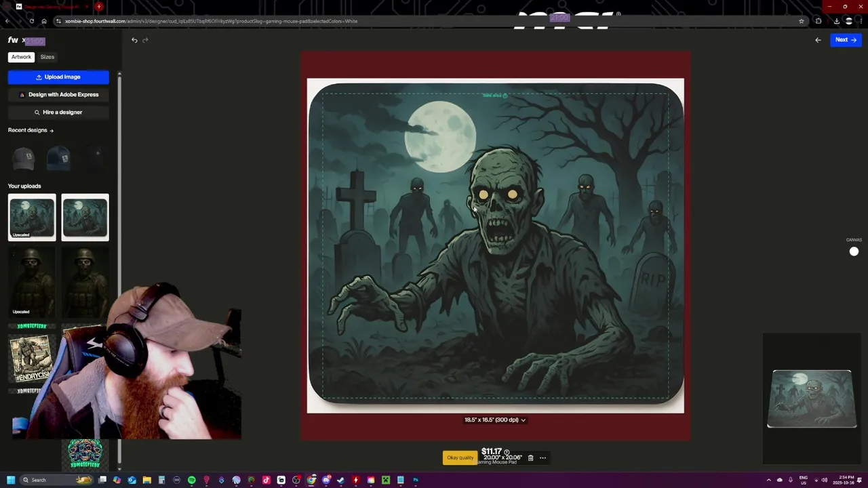
Task: Click the ENG US language indicator
Action: coord(804,480)
